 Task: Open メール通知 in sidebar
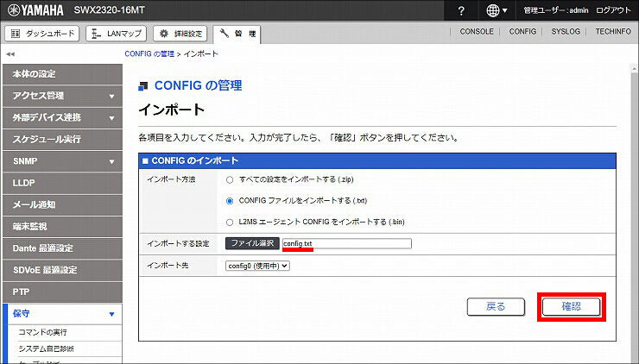point(62,204)
